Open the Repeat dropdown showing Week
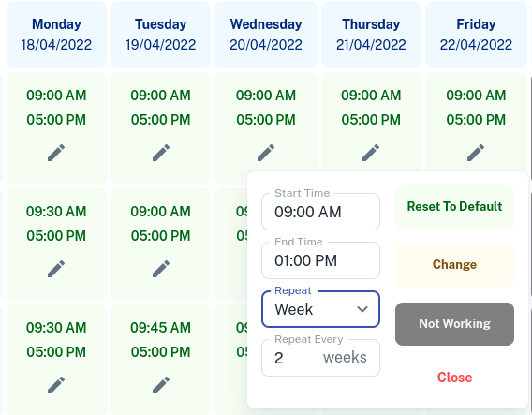Viewport: 532px width, 415px height. point(320,309)
